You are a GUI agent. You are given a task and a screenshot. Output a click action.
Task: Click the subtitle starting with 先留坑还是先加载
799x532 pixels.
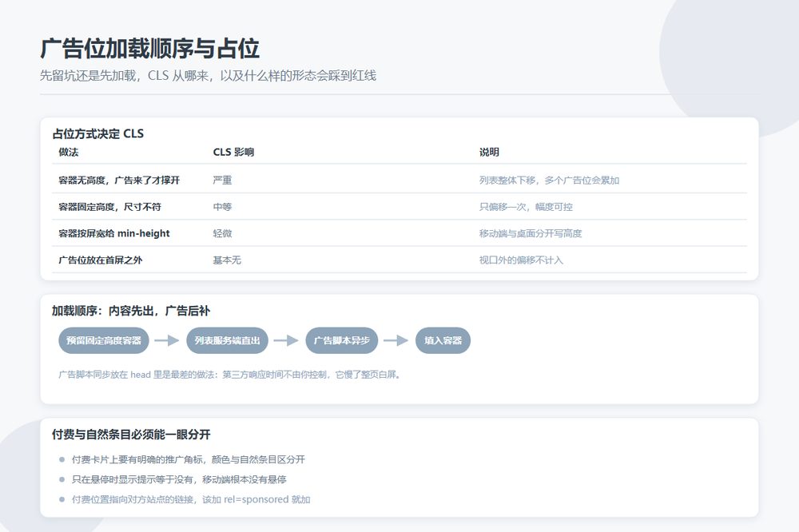tap(208, 76)
